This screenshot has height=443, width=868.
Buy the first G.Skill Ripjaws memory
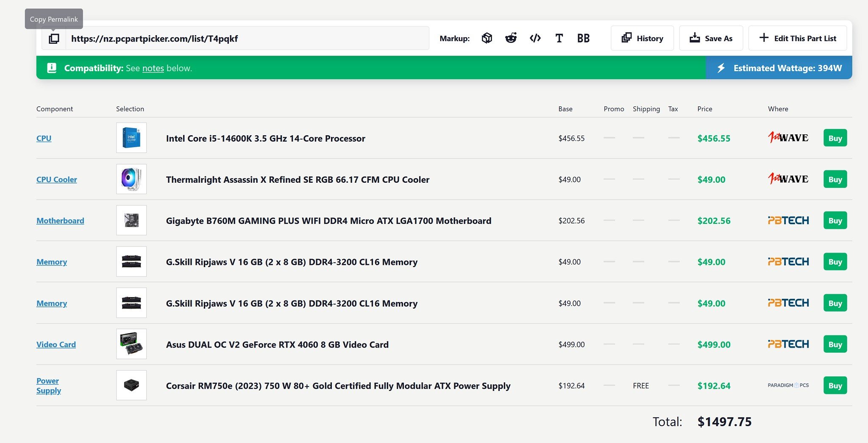835,262
